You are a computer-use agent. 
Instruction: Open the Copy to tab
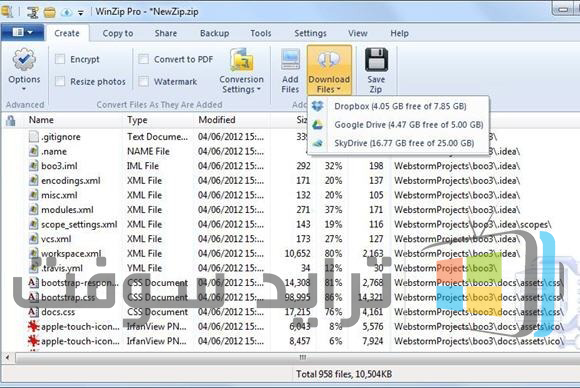pyautogui.click(x=118, y=33)
